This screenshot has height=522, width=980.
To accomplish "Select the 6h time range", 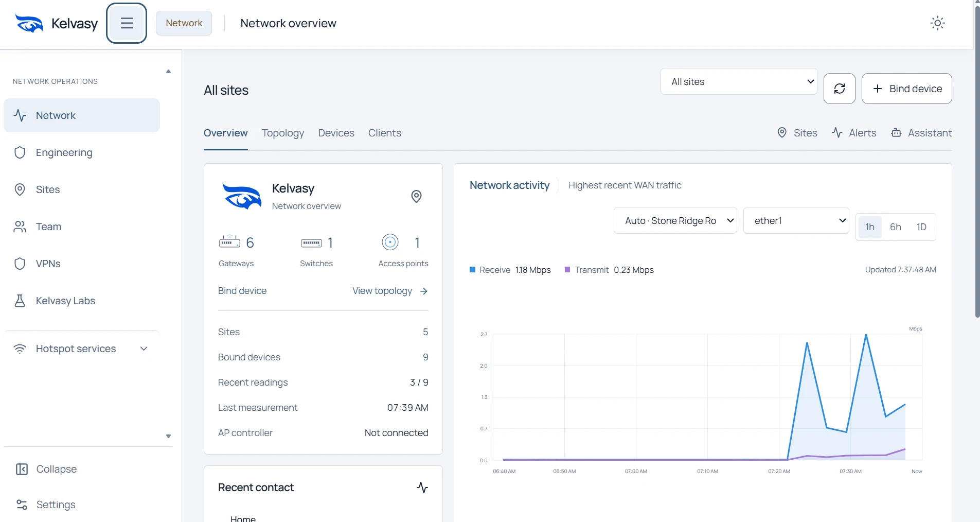I will tap(896, 227).
